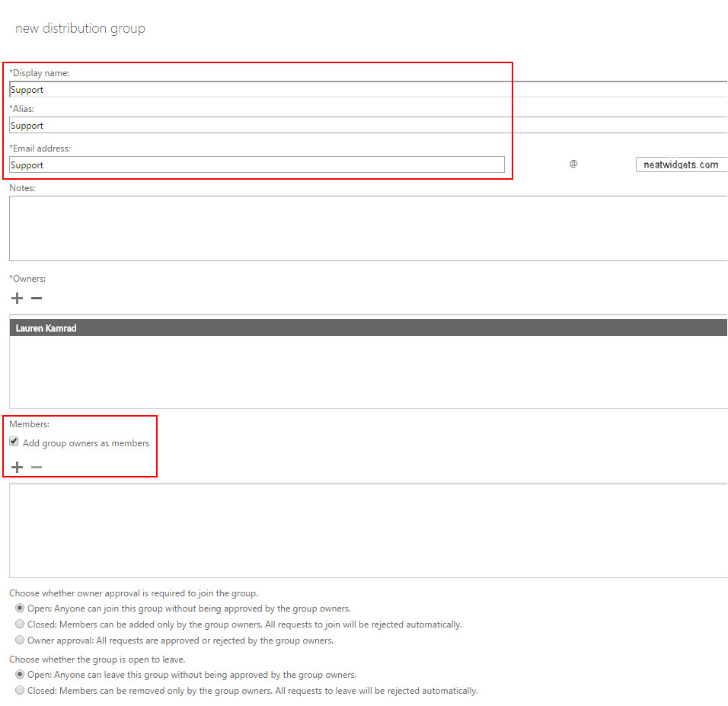Choose Owner approval for join requests
Image resolution: width=728 pixels, height=706 pixels.
coord(20,640)
